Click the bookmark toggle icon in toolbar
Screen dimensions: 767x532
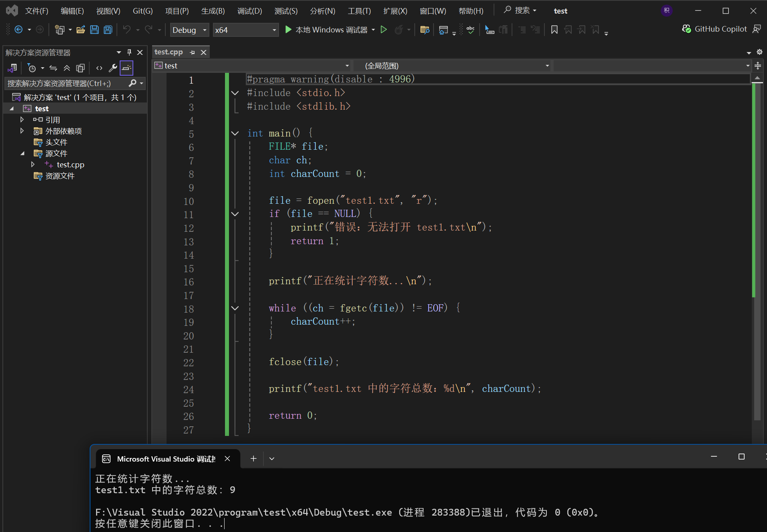(x=554, y=30)
